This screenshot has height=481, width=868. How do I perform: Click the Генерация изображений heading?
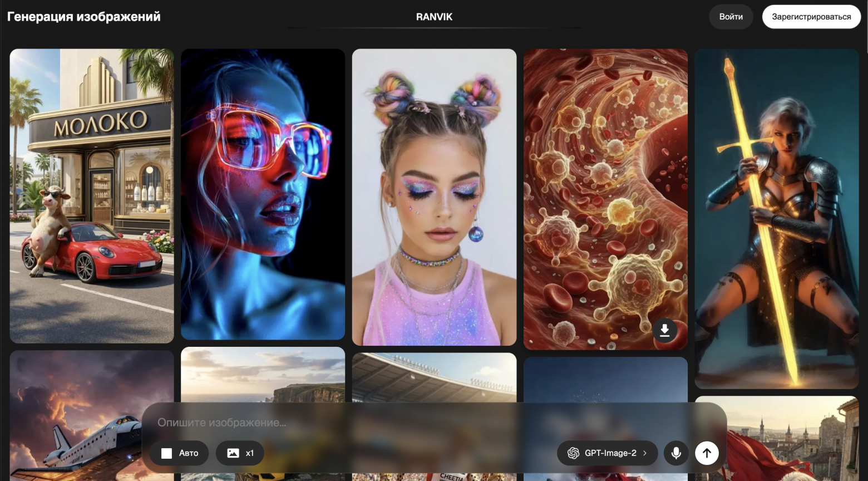(x=84, y=17)
